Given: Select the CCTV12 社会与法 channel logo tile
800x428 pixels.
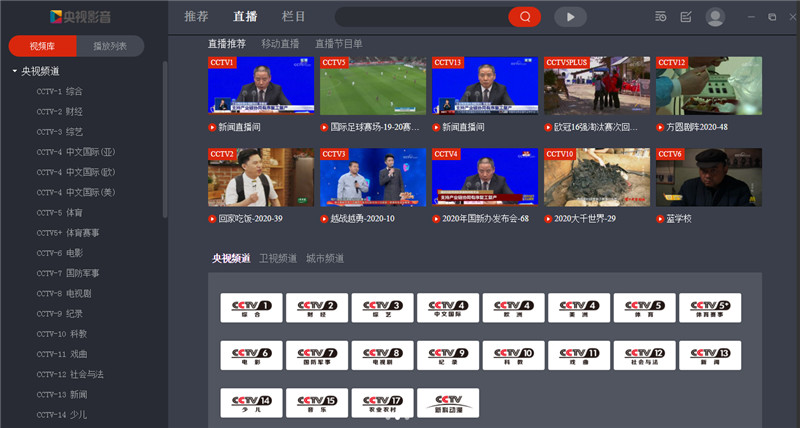Looking at the screenshot, I should pos(644,355).
